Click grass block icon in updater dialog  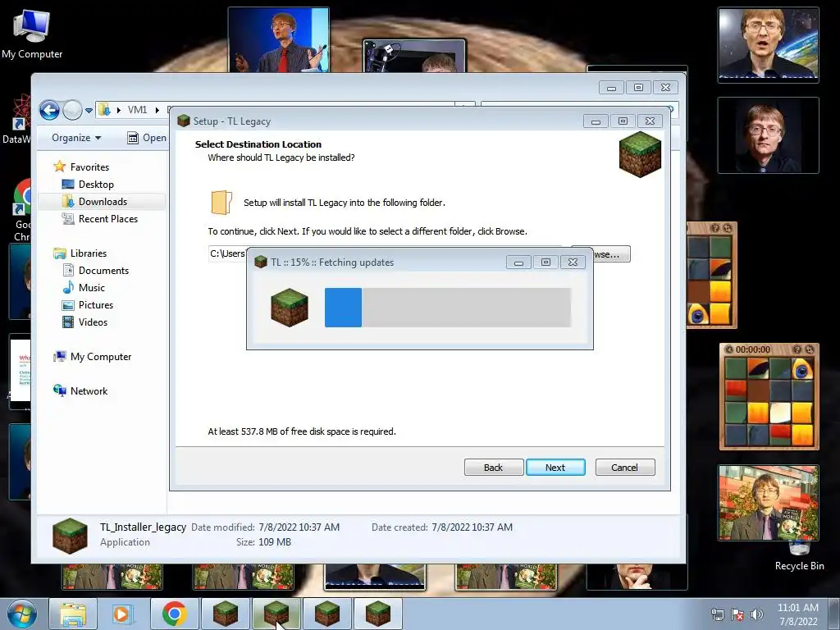tap(290, 308)
